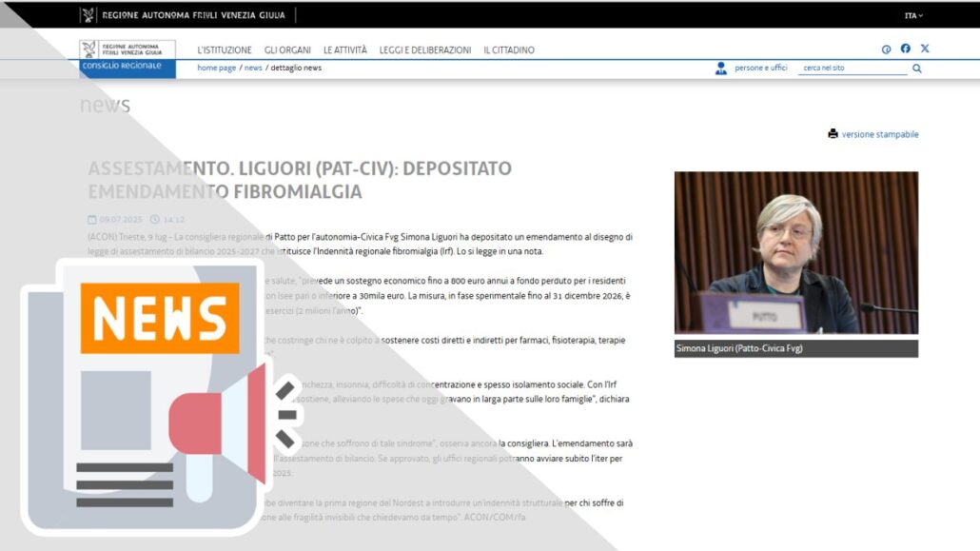The height and width of the screenshot is (551, 980).
Task: Click the printer icon for versione stampabile
Action: pyautogui.click(x=833, y=134)
